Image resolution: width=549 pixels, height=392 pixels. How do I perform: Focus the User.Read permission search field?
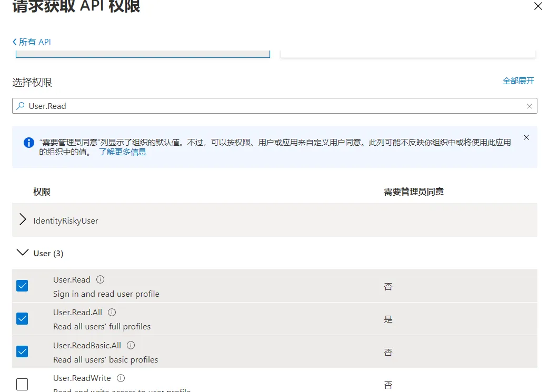pos(275,106)
